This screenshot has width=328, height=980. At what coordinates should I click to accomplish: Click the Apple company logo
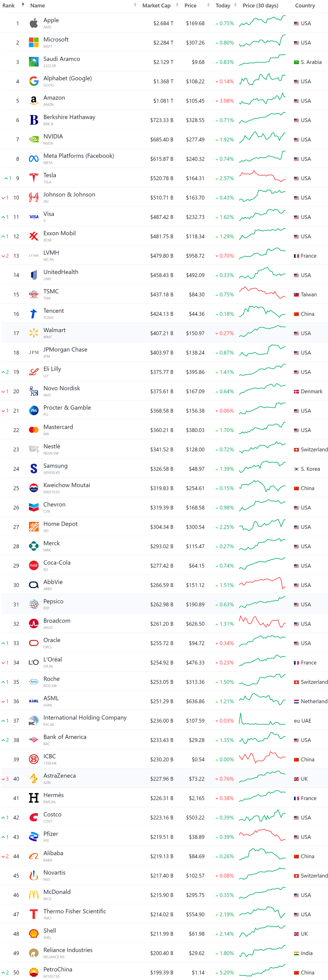pyautogui.click(x=34, y=23)
